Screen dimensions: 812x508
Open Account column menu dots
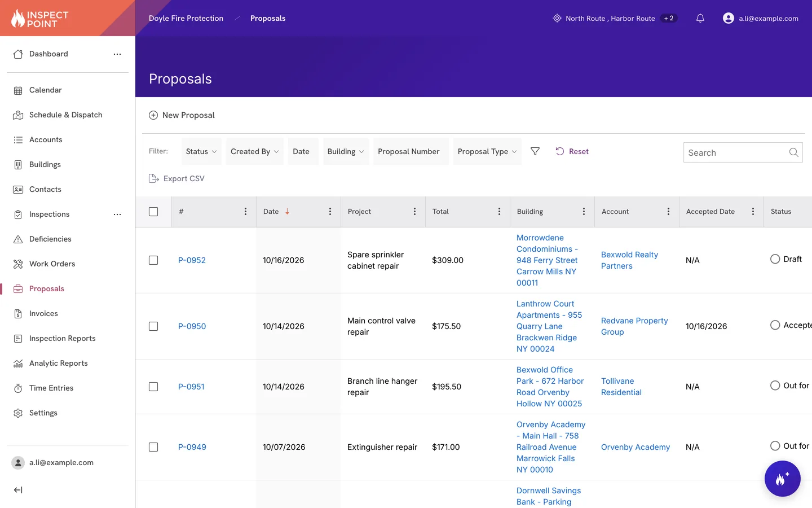668,212
